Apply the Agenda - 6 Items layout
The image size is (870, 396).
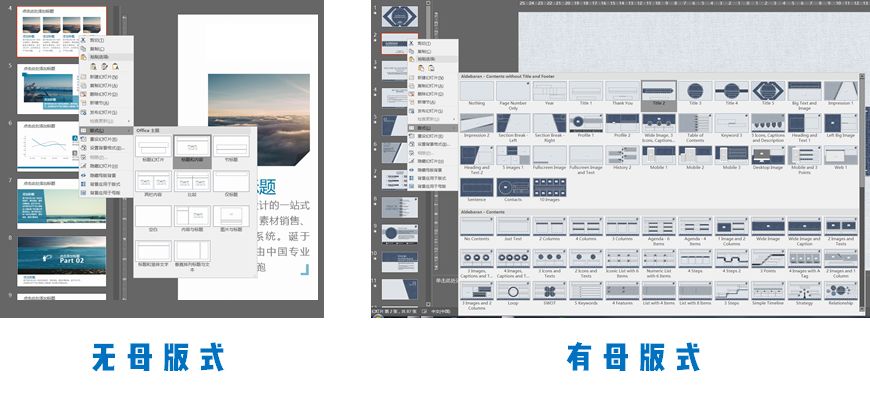point(659,231)
